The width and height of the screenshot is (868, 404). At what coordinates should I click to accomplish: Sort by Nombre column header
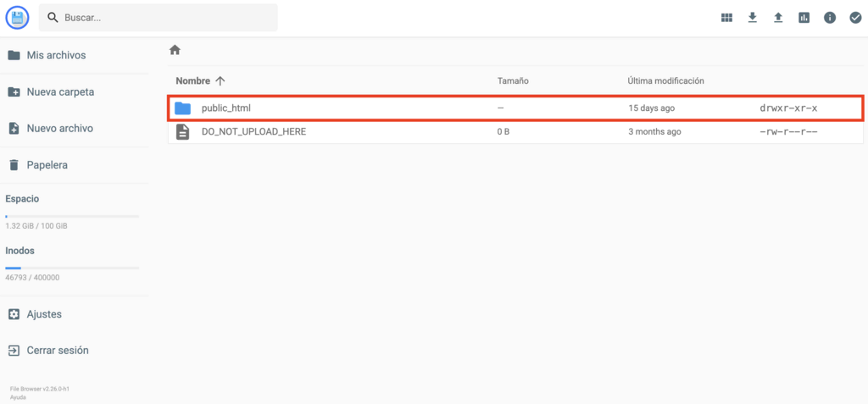(193, 80)
